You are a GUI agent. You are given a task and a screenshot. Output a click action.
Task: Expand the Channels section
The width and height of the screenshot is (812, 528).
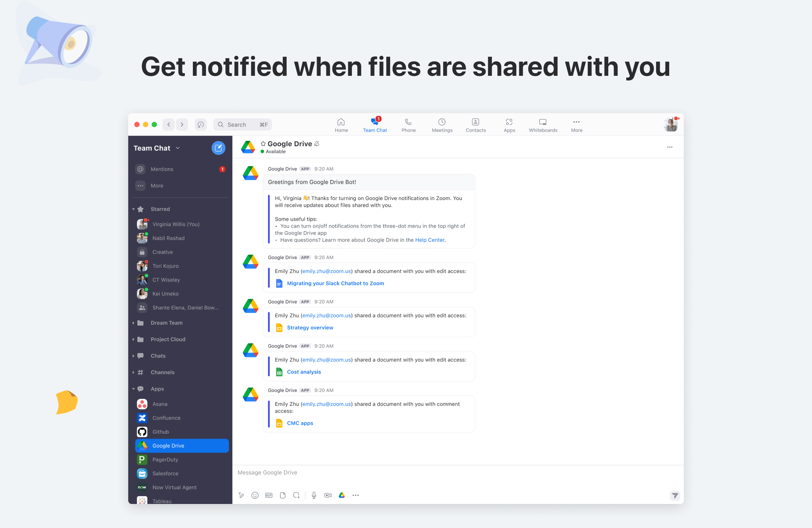[133, 372]
